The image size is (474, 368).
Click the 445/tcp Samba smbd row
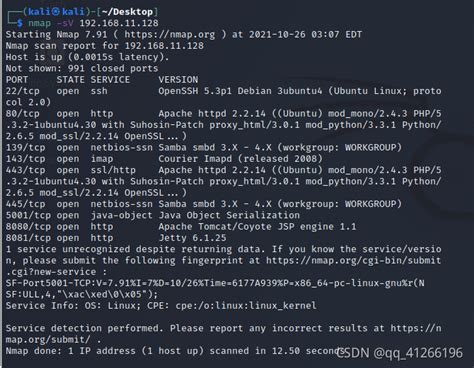click(204, 204)
